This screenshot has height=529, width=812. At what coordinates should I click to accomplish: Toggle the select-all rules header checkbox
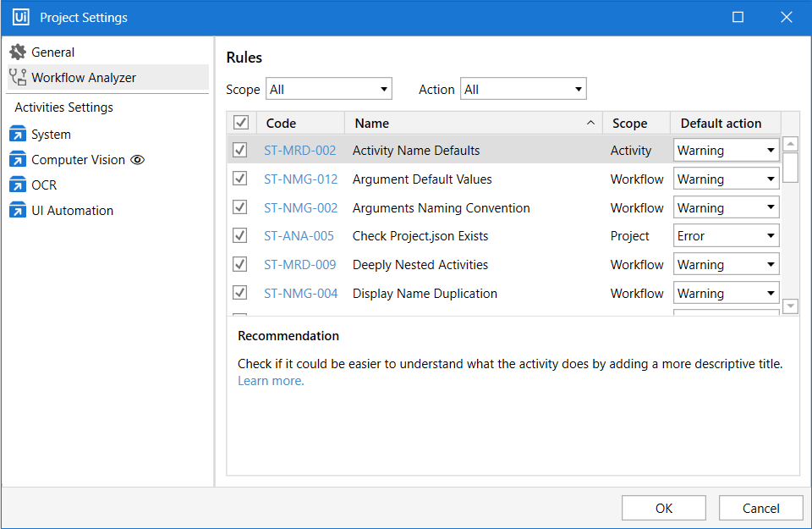[x=240, y=124]
